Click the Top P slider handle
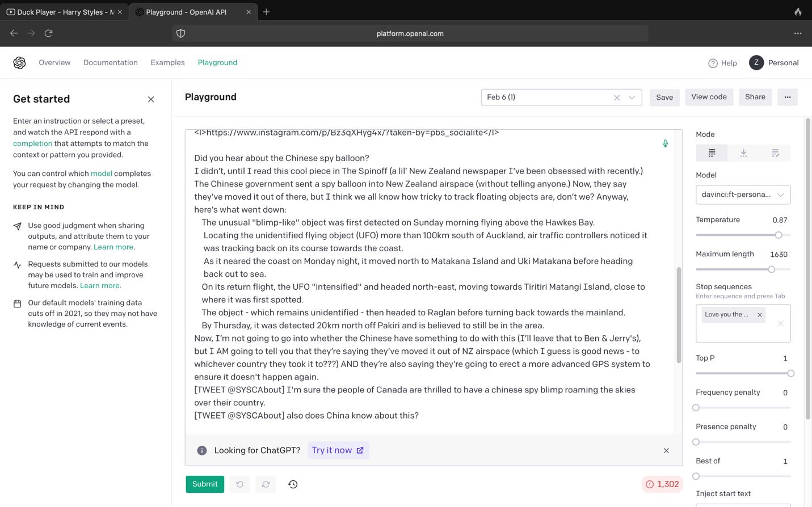The image size is (812, 507). pos(790,373)
